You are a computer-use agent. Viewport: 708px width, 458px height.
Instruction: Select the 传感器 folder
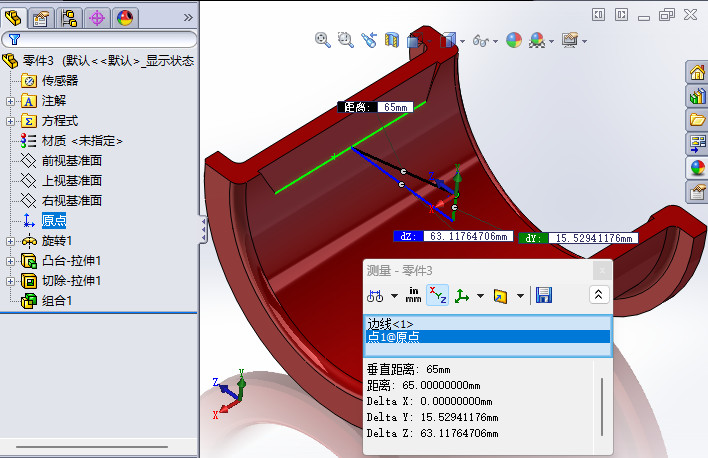point(50,80)
